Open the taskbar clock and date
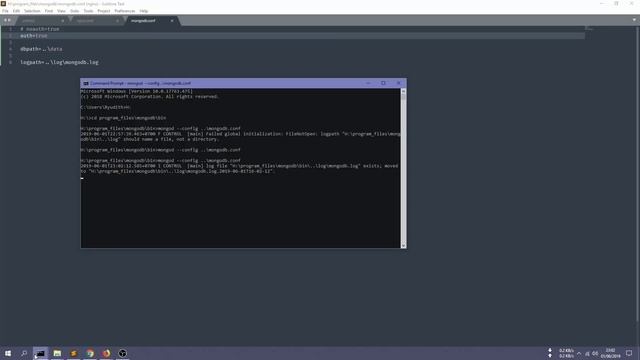This screenshot has width=640, height=360. 610,353
